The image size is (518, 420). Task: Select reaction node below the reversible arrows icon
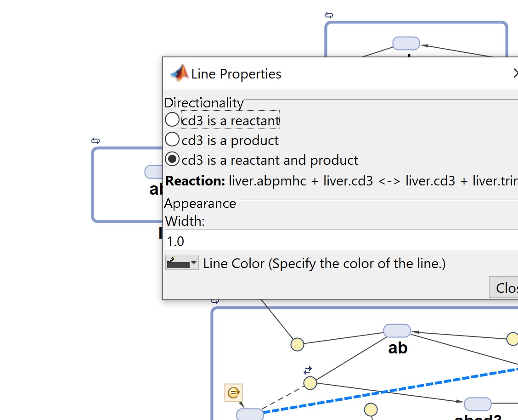310,383
